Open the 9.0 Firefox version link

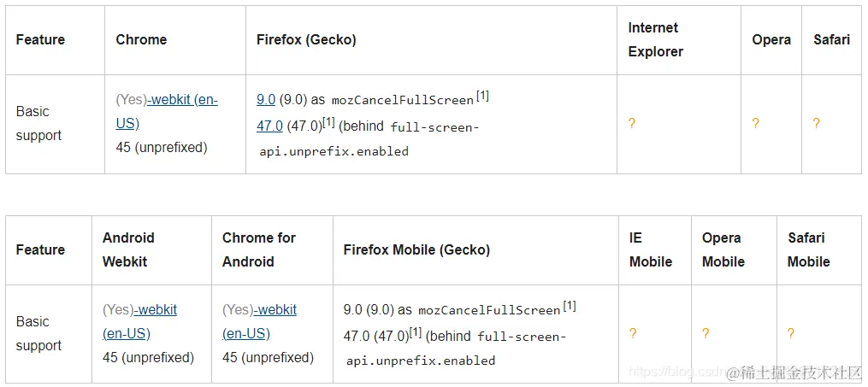point(266,100)
